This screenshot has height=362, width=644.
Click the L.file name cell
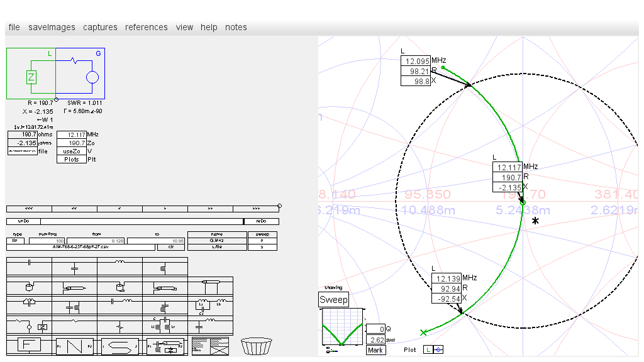coord(217,247)
